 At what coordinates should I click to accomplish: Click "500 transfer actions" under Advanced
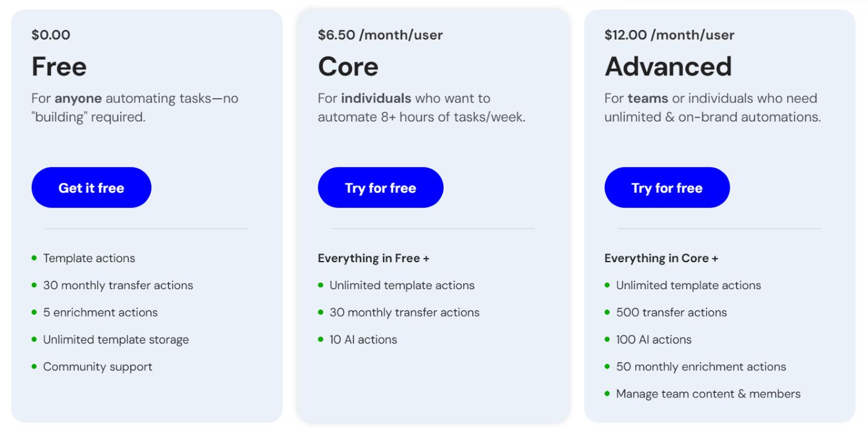(x=671, y=312)
